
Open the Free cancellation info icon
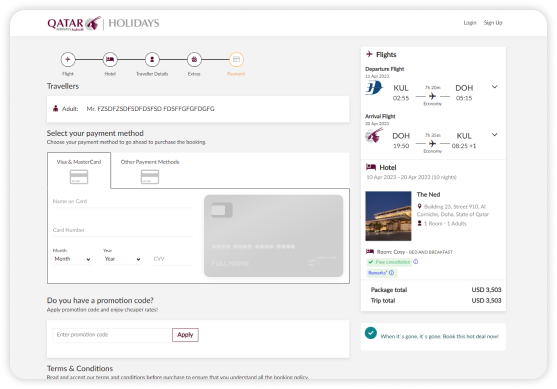(416, 262)
